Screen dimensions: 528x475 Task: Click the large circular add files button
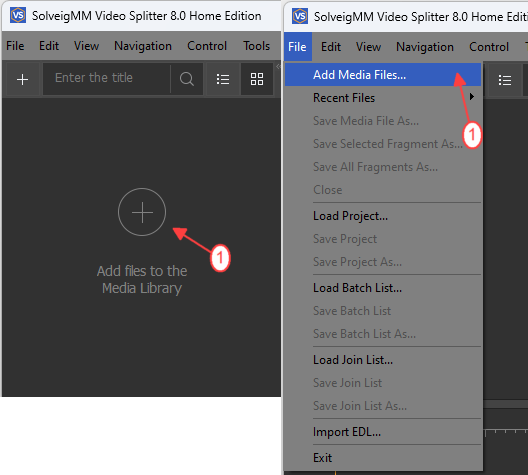click(142, 212)
